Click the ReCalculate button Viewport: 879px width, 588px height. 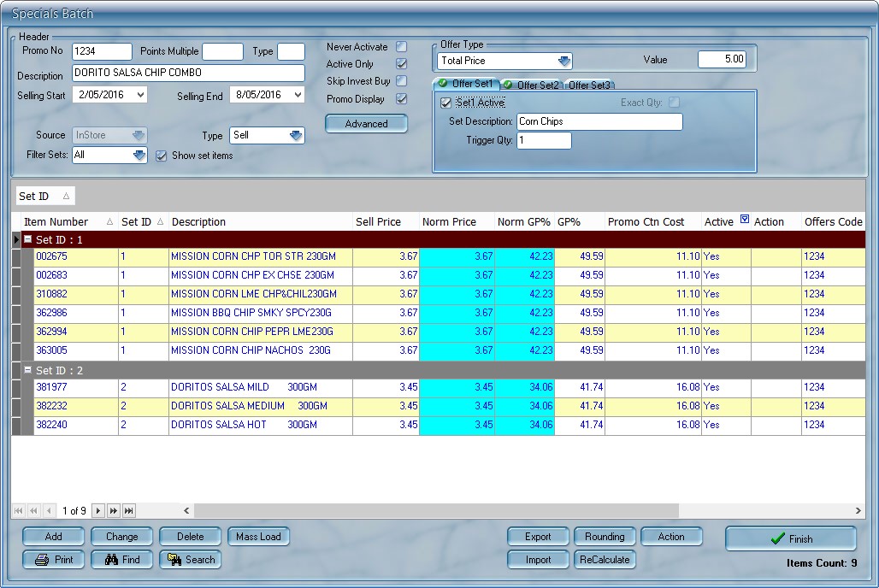605,560
